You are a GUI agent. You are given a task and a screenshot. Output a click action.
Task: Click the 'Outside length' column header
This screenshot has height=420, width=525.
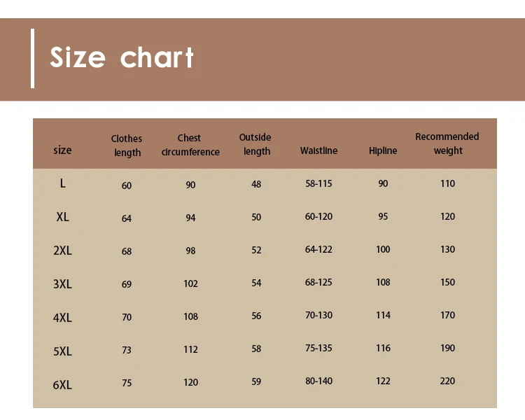pos(255,144)
